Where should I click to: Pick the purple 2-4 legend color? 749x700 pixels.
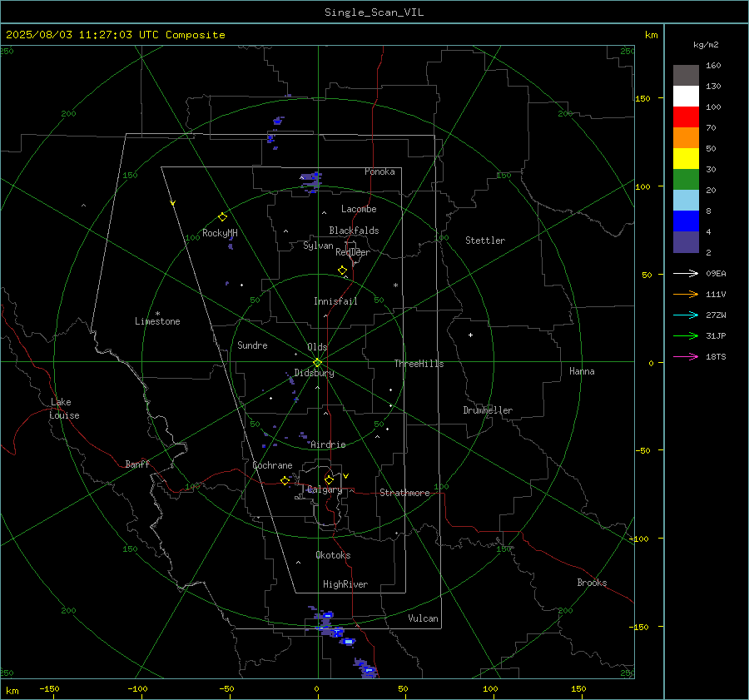686,242
